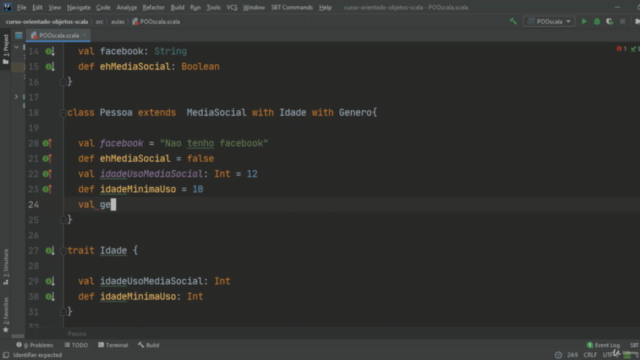Click the implemented marker on line 14

point(50,51)
